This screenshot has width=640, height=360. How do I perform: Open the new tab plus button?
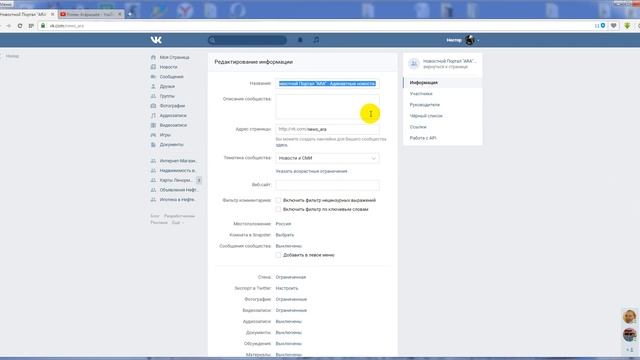(x=130, y=14)
